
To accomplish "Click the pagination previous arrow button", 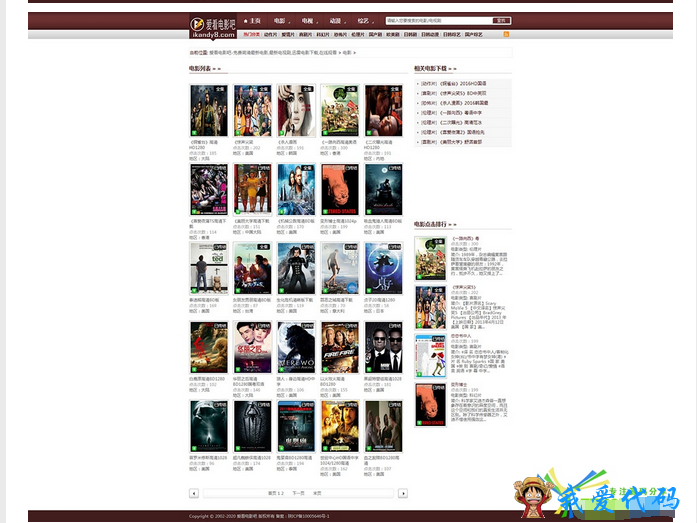I will [194, 493].
